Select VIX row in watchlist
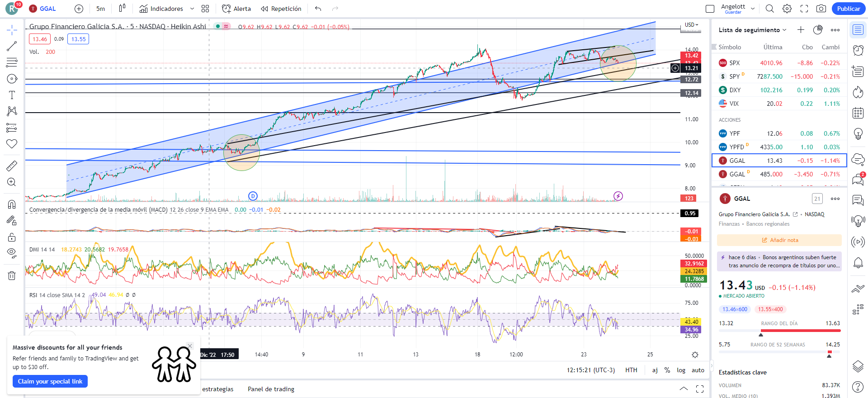Viewport: 868px width, 398px height. [x=779, y=104]
